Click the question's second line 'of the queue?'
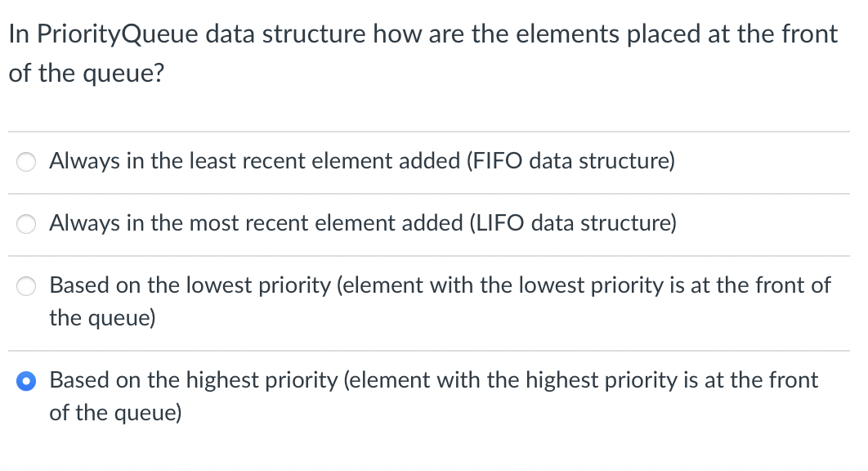 coord(86,73)
